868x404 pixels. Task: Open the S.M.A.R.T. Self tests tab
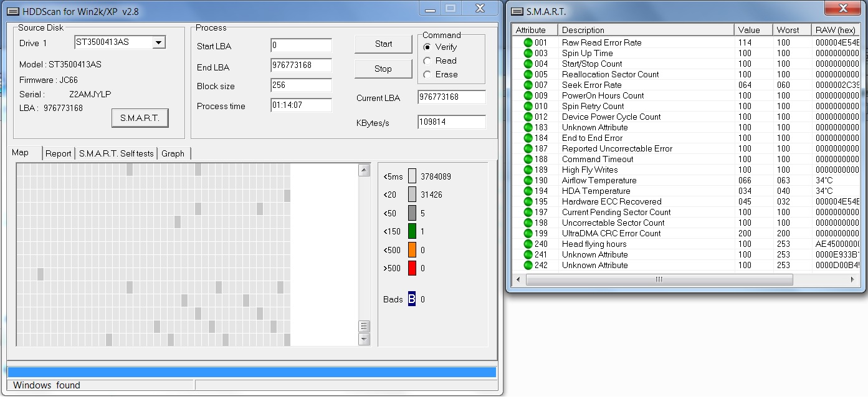tap(116, 153)
